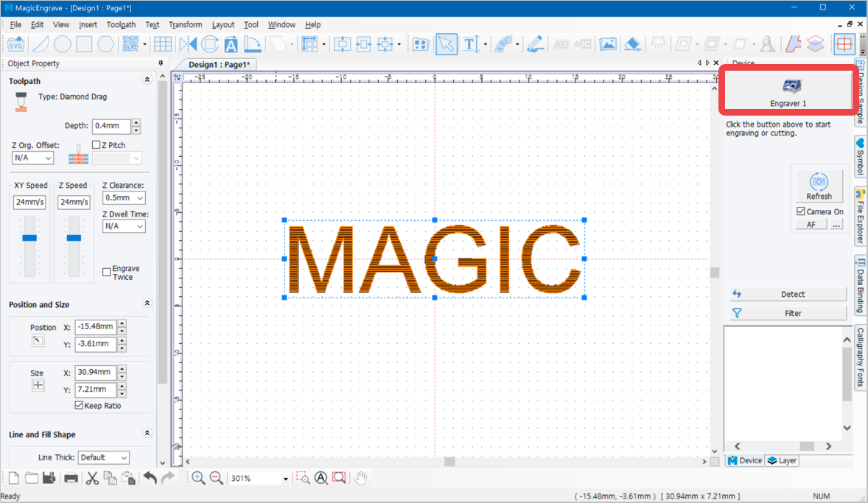Open the Z Clearance dropdown
This screenshot has width=868, height=503.
(x=124, y=197)
